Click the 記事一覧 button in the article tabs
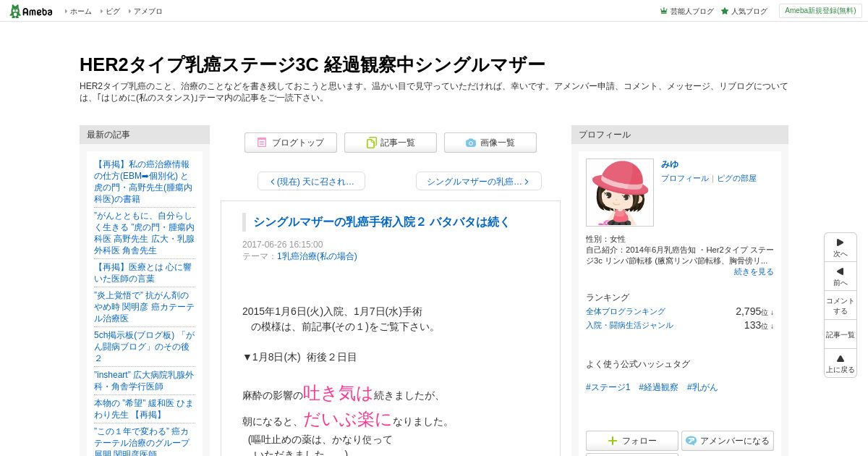Screen dimensions: 868x456 pyautogui.click(x=391, y=143)
